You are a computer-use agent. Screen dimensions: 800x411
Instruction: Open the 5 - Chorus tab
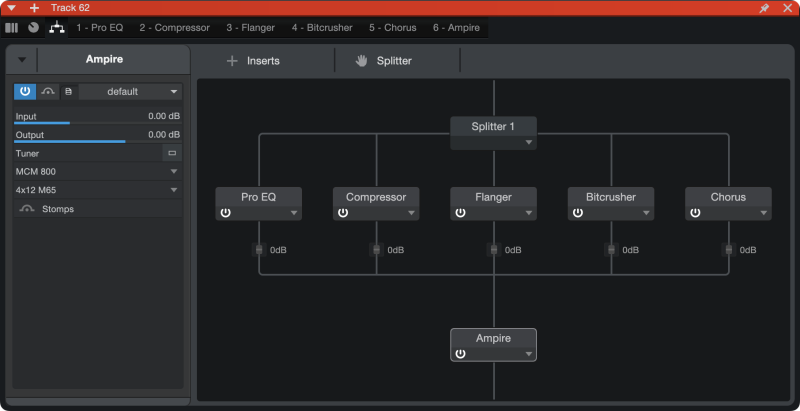(393, 28)
